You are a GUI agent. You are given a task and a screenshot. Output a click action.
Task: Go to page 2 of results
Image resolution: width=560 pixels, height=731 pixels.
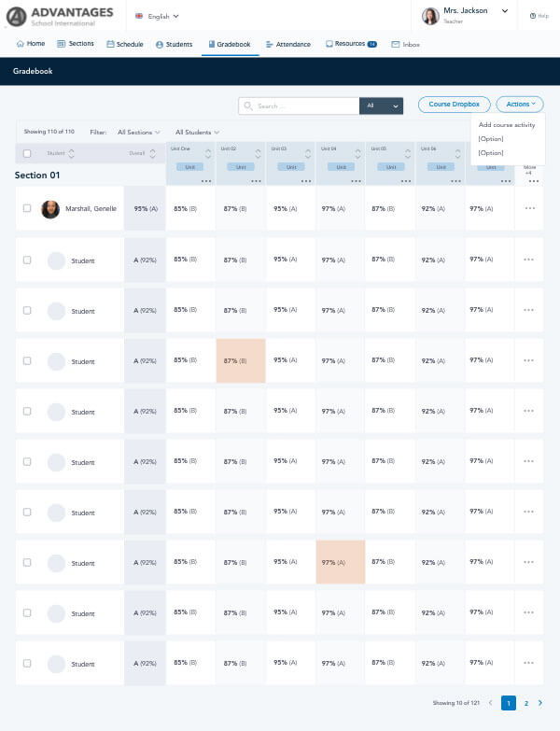tap(525, 703)
